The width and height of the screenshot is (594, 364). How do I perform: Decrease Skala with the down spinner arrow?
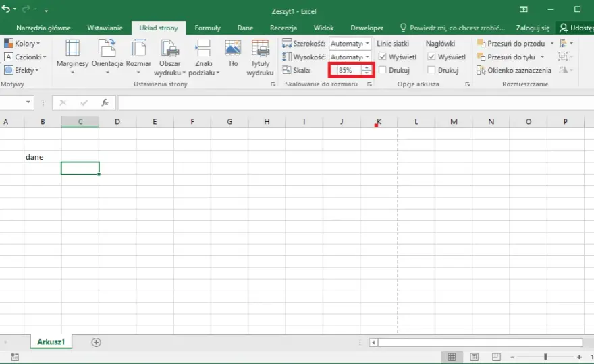click(x=367, y=73)
